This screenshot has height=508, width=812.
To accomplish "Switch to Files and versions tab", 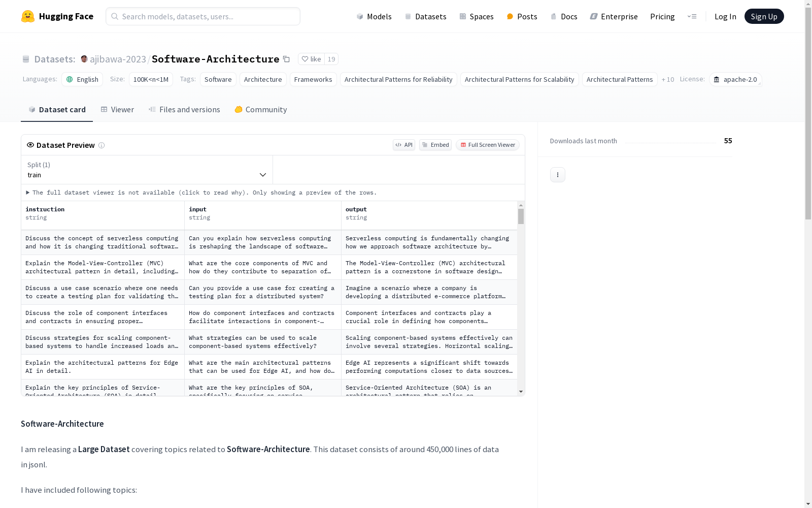I will point(184,110).
